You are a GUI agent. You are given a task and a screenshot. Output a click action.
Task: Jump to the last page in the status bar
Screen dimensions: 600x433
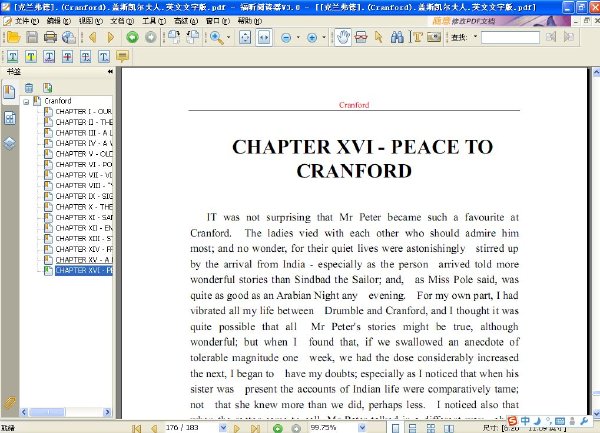click(255, 428)
